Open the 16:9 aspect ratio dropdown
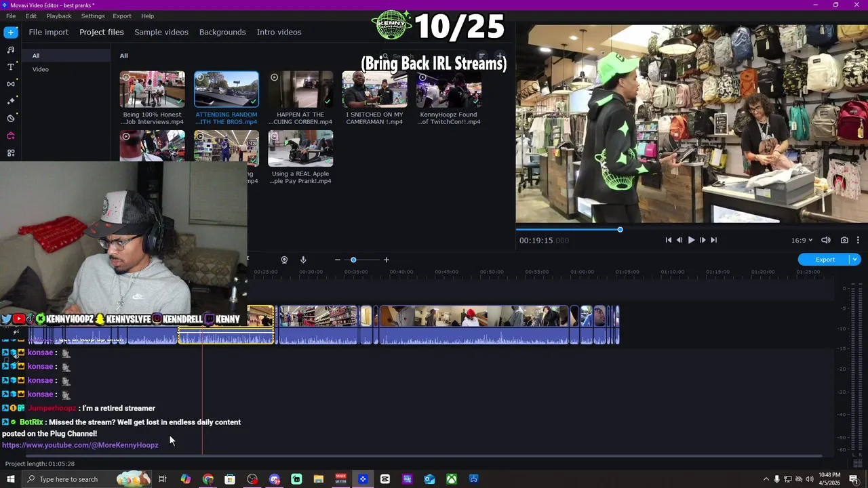This screenshot has width=868, height=488. (x=802, y=240)
